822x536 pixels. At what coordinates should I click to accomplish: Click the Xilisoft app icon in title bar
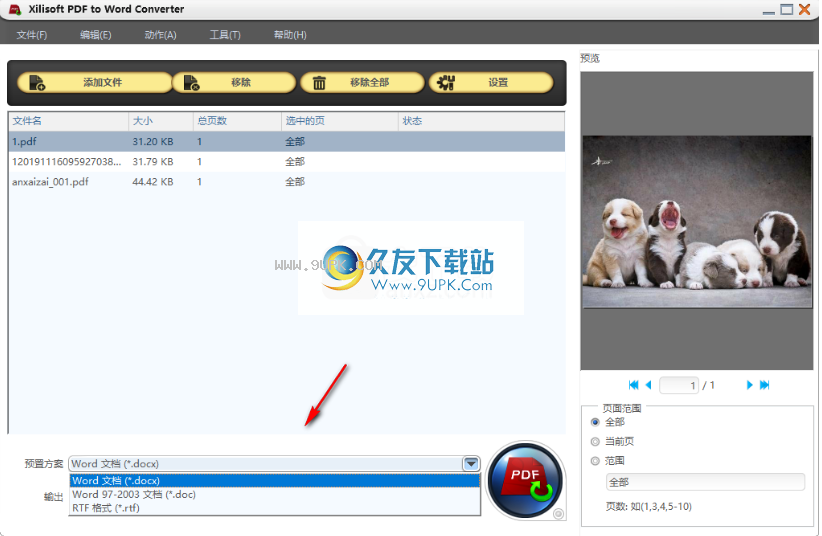click(x=15, y=9)
